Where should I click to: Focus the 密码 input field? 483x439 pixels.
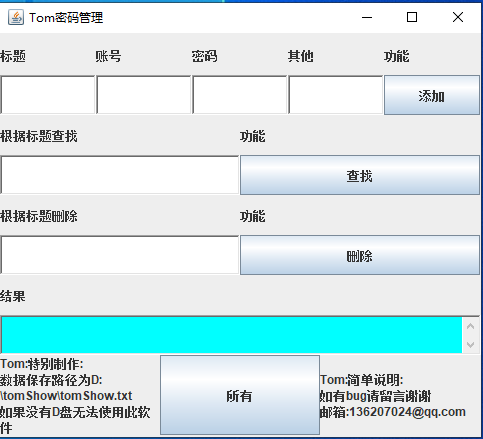(240, 95)
